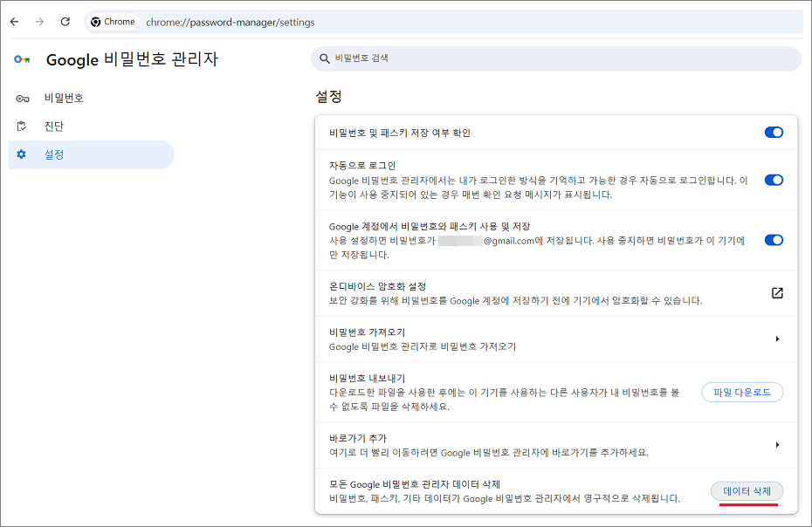
Task: Click the 비밀번호 가져오기 row title
Action: pos(368,332)
